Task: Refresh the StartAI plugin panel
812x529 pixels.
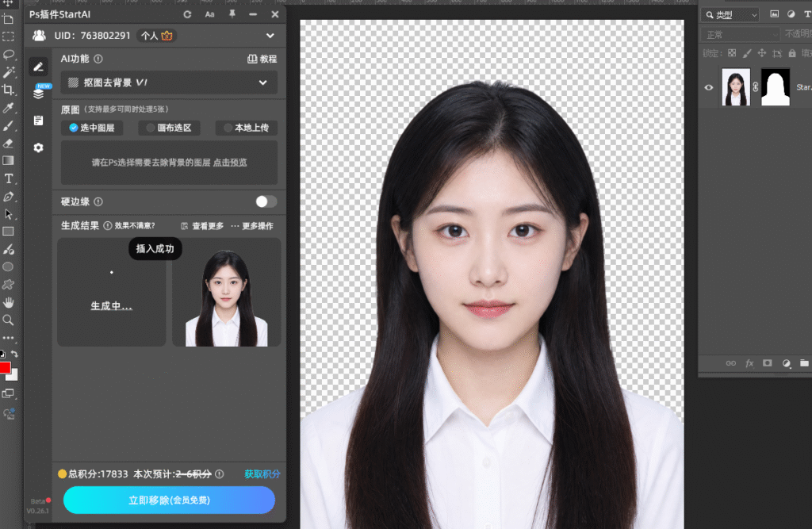Action: click(187, 14)
